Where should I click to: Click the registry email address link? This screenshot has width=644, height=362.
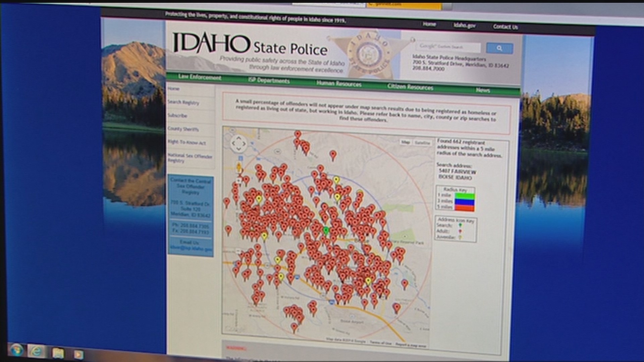(191, 249)
